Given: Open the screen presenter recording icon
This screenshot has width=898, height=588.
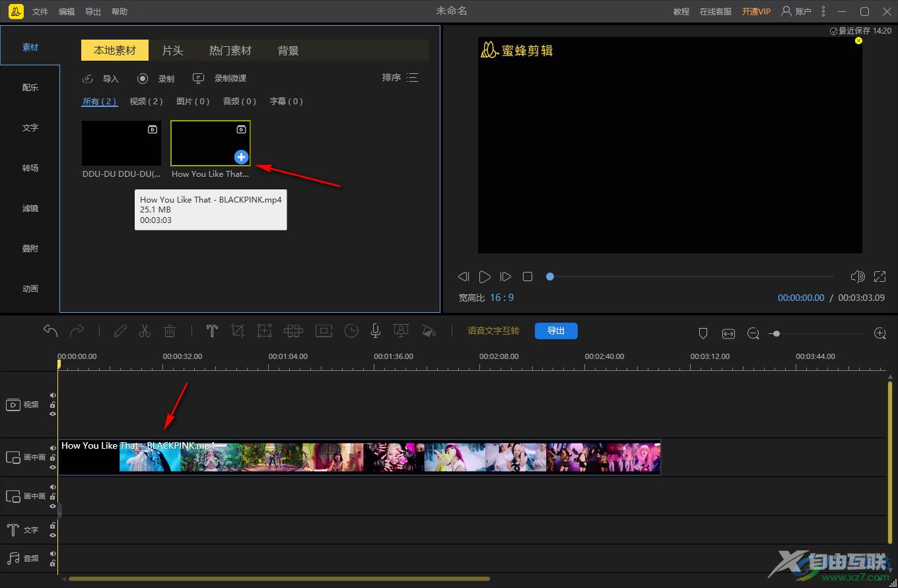Looking at the screenshot, I should click(x=400, y=331).
